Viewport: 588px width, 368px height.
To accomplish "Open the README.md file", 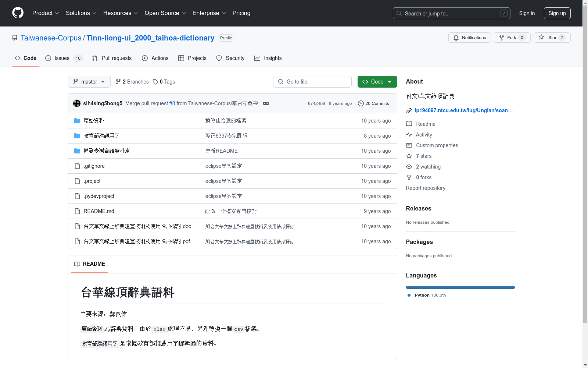I will click(x=99, y=211).
